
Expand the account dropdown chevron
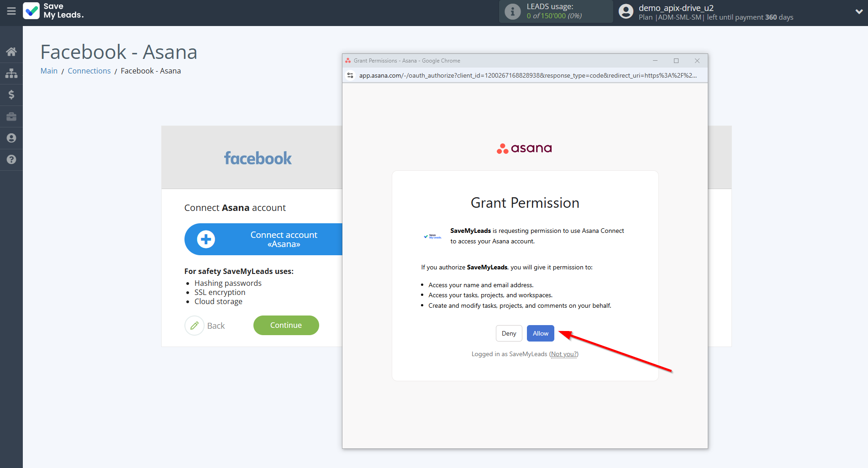858,12
